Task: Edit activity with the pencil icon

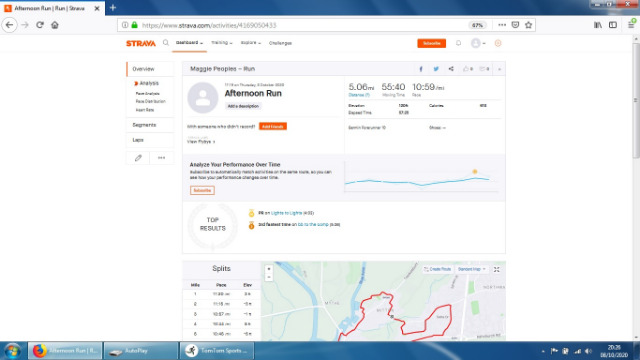Action: pyautogui.click(x=138, y=158)
